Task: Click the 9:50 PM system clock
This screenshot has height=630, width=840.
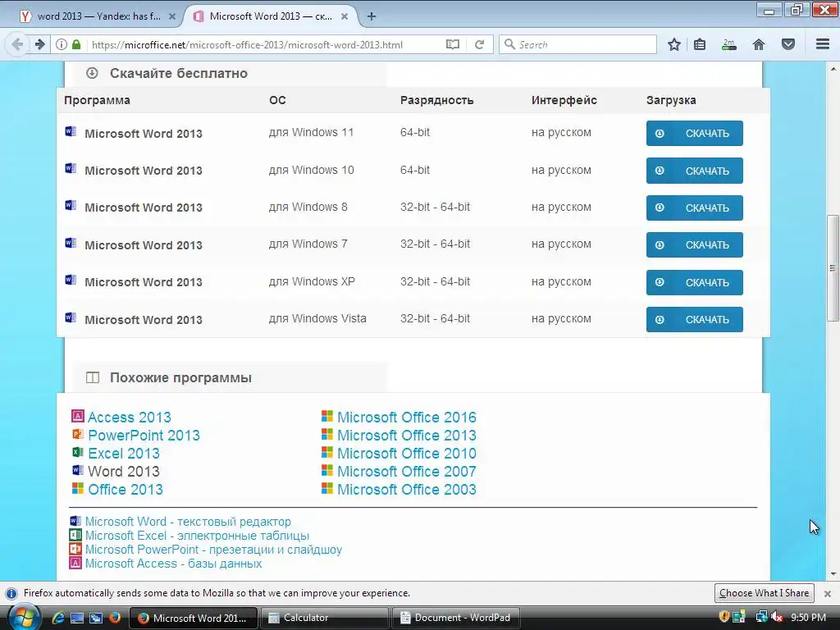Action: click(x=808, y=618)
